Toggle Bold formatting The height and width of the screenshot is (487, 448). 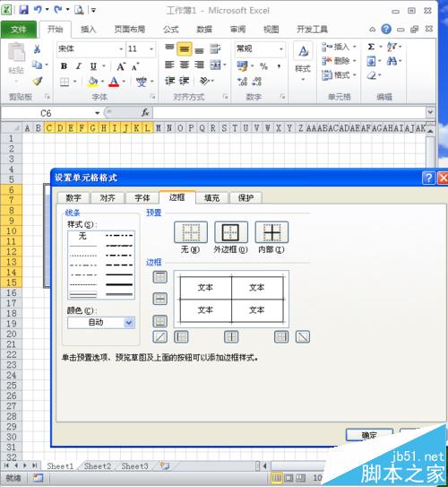(64, 66)
